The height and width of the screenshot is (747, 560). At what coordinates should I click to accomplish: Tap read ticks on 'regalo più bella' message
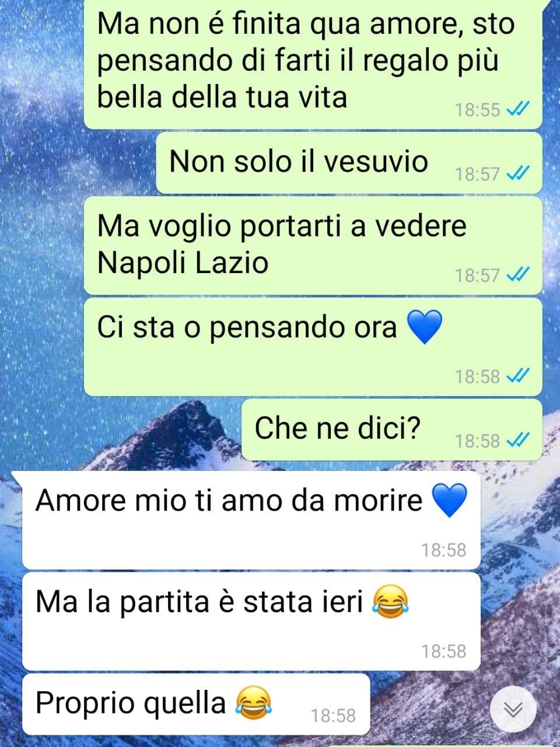click(517, 109)
